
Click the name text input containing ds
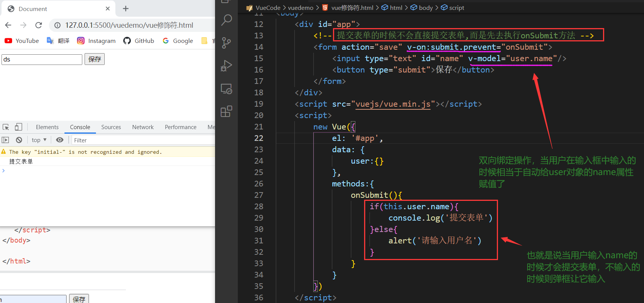coord(42,59)
